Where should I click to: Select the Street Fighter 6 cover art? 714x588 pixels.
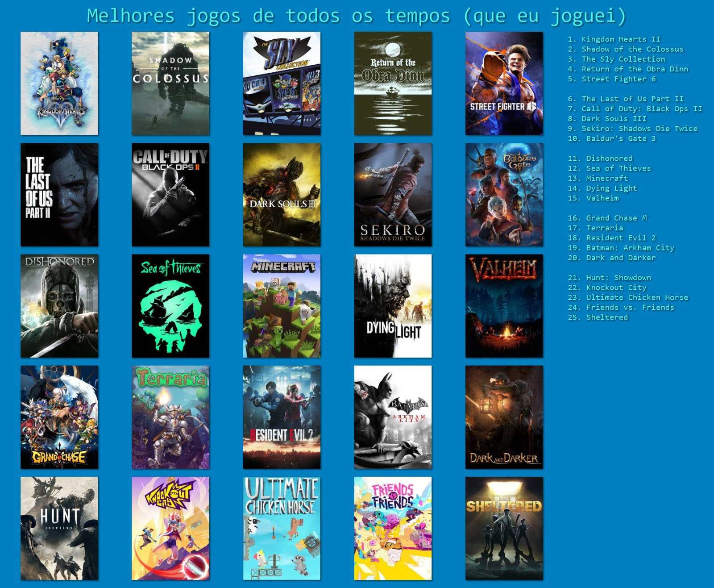pyautogui.click(x=504, y=83)
